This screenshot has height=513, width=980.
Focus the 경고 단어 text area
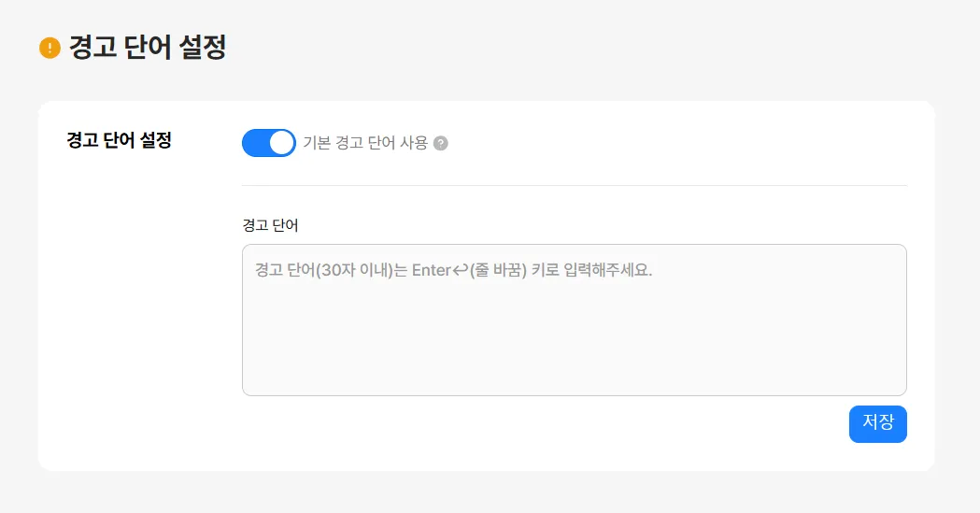pos(575,320)
